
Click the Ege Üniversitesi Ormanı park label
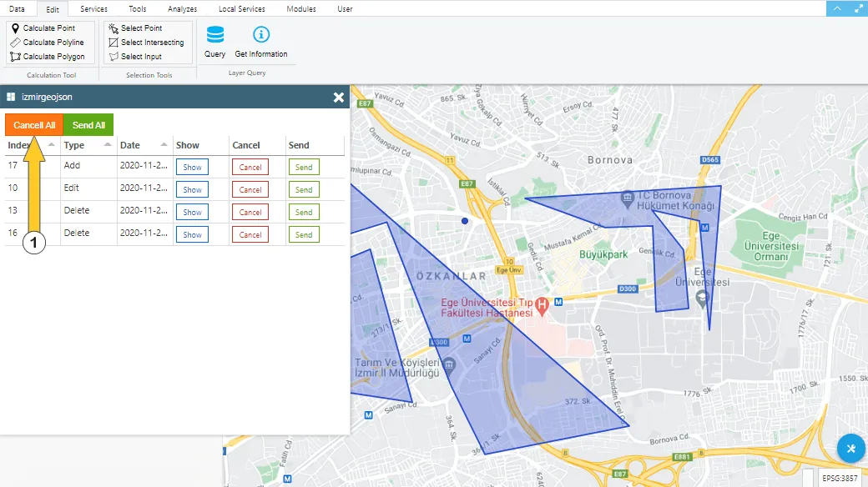(771, 246)
